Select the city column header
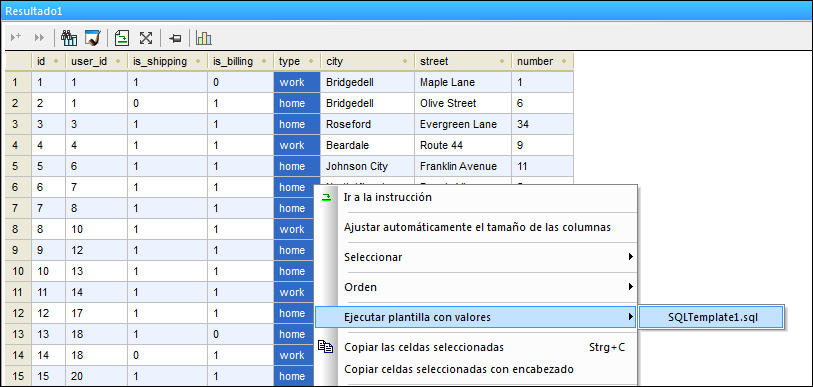 [367, 61]
